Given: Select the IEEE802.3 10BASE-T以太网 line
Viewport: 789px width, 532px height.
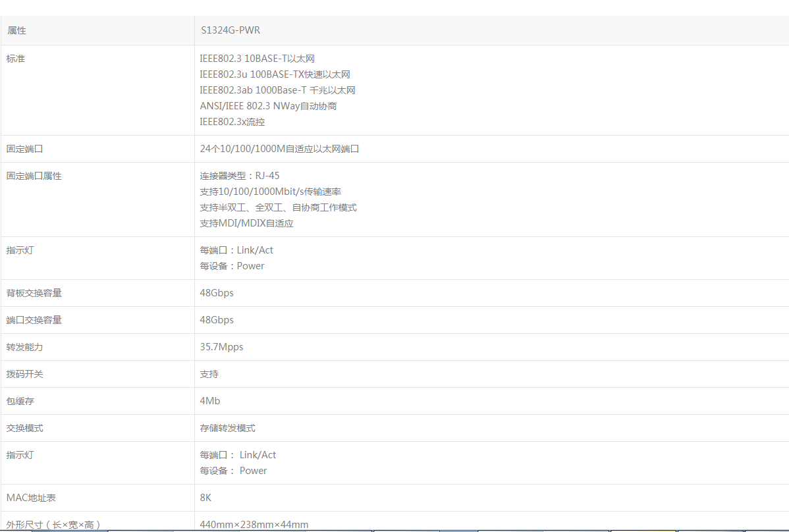Looking at the screenshot, I should (x=257, y=59).
